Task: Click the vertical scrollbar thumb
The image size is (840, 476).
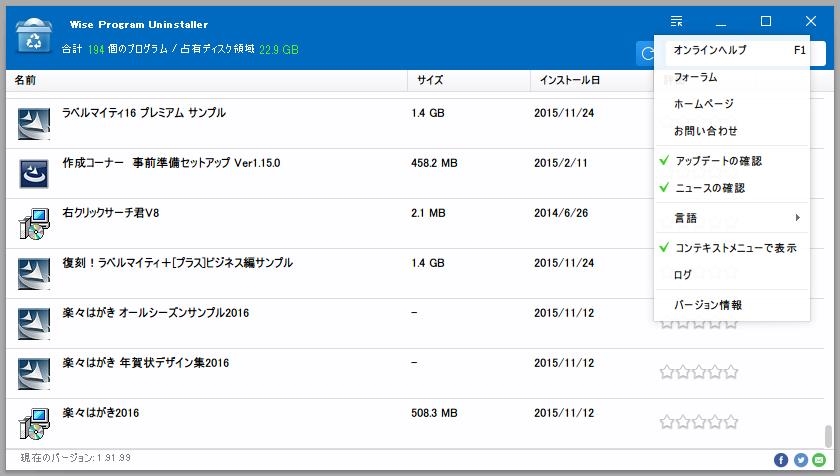Action: click(x=829, y=436)
